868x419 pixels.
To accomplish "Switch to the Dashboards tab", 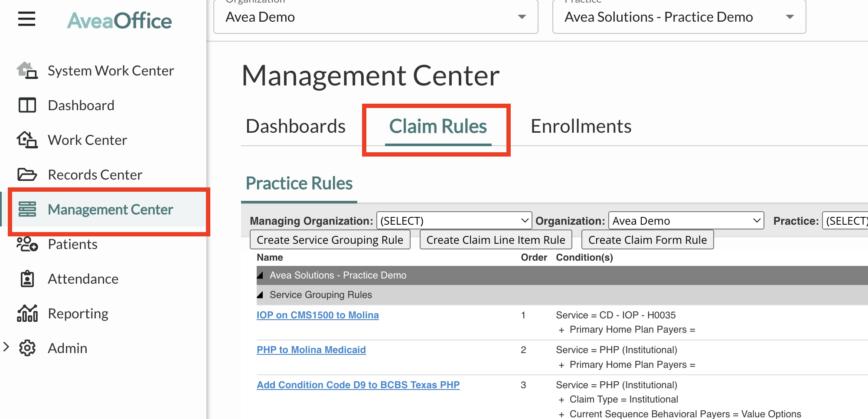I will pos(296,126).
